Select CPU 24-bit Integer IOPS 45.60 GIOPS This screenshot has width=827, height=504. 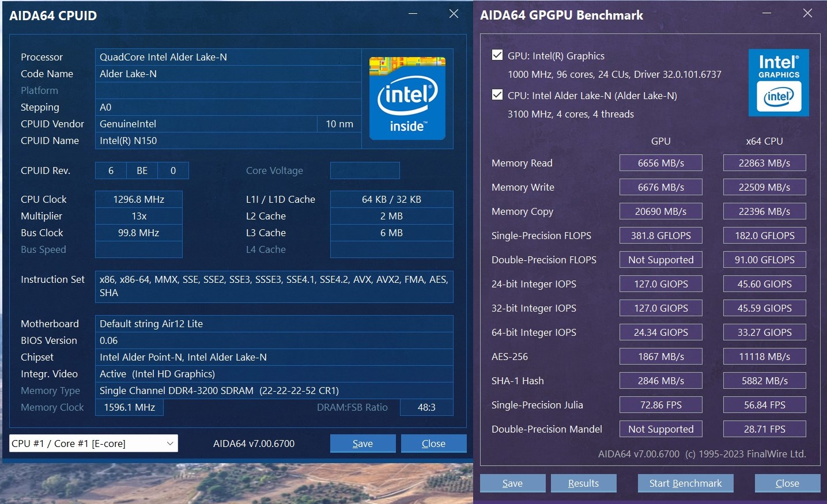pyautogui.click(x=765, y=284)
